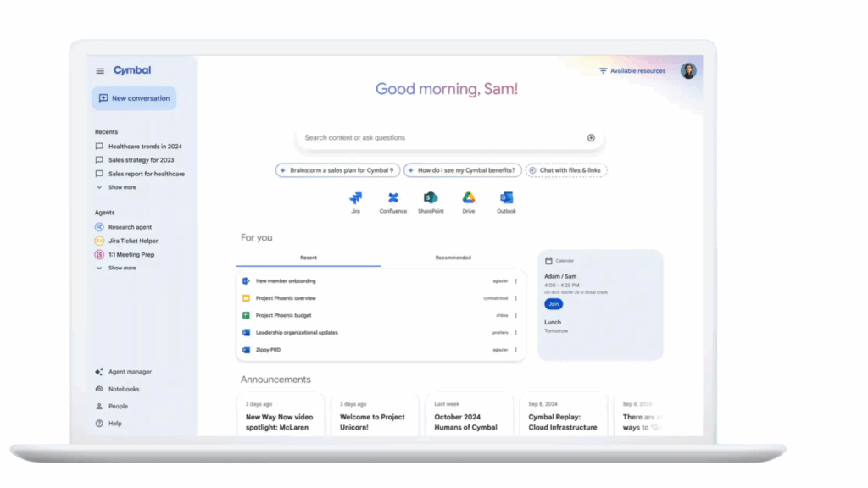868x488 pixels.
Task: Click the plus icon in the search bar
Action: coord(591,138)
